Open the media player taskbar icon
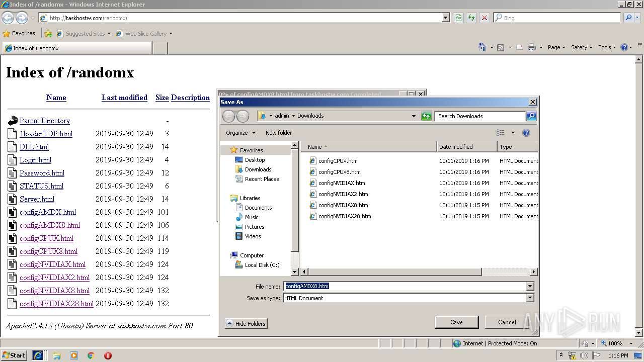 tap(74, 355)
